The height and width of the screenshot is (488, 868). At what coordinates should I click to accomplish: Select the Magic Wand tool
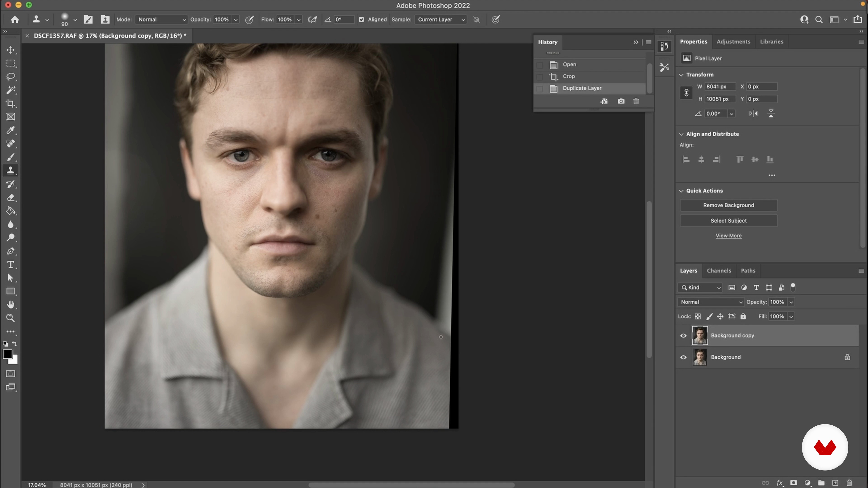tap(10, 90)
